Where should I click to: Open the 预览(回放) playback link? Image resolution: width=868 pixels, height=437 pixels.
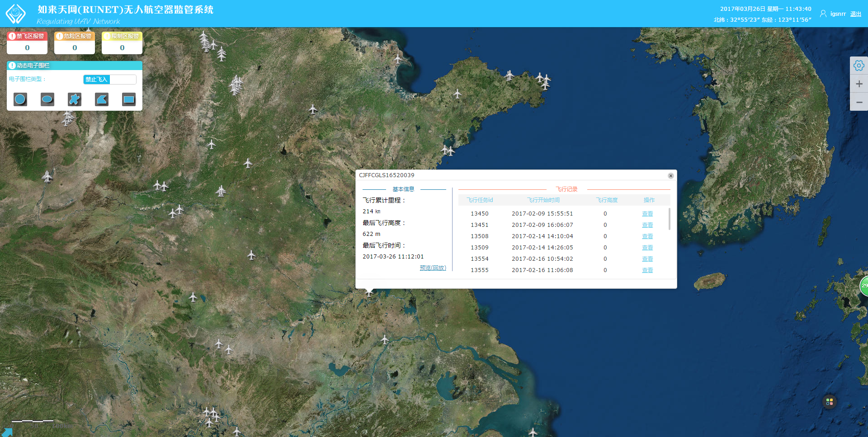click(x=433, y=268)
